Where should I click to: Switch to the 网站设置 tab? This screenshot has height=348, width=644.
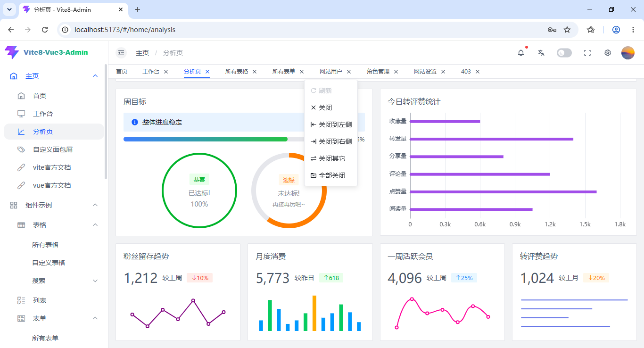[425, 72]
